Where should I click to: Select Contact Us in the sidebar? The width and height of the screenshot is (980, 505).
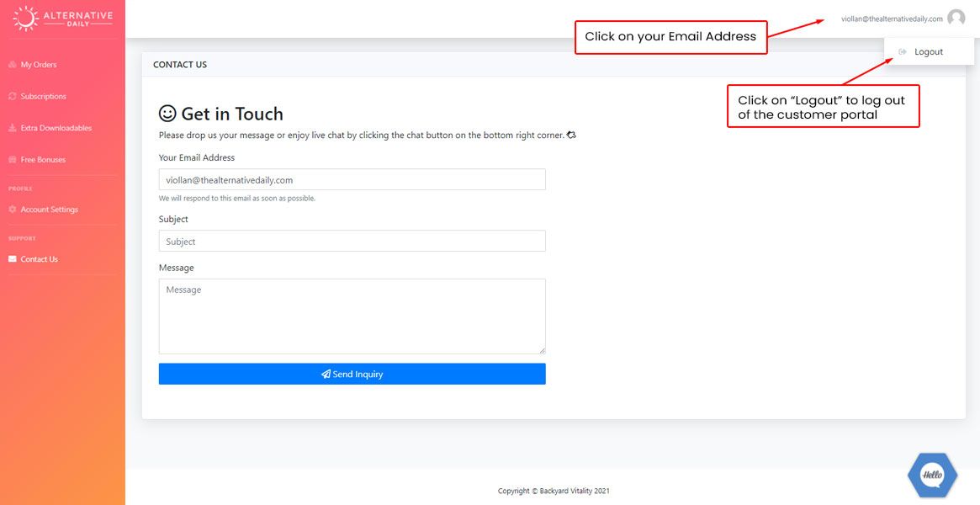[40, 259]
